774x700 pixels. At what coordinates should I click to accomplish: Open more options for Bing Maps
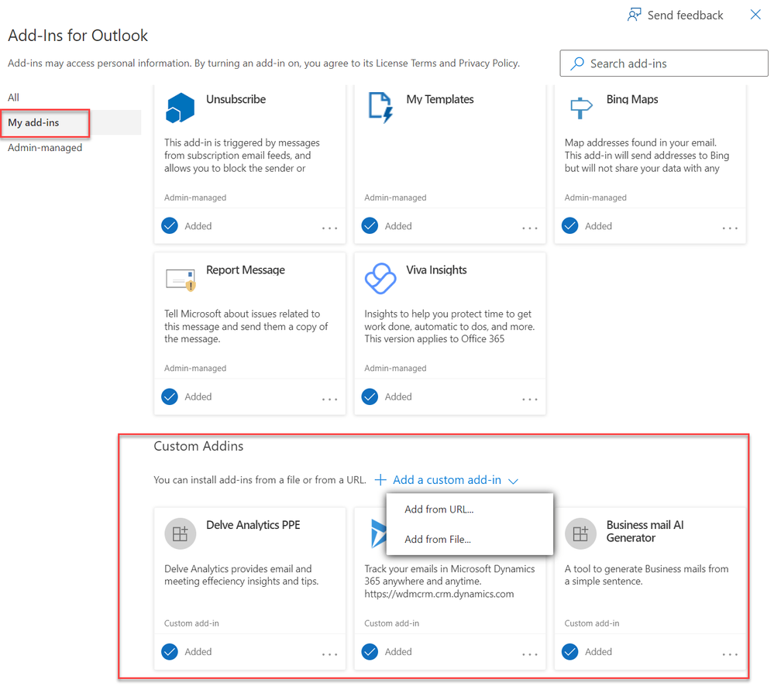pos(730,228)
